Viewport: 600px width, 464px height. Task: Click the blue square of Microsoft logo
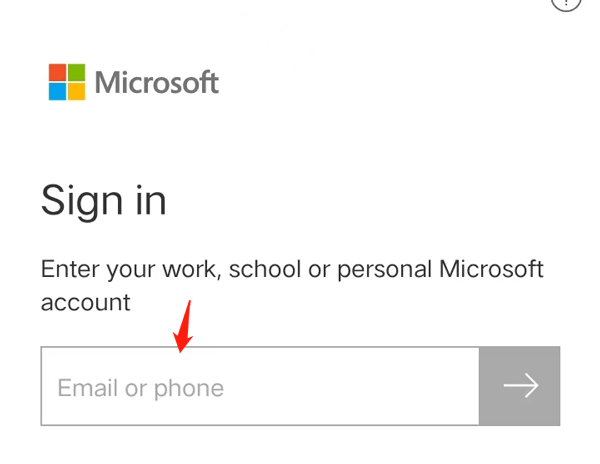click(x=57, y=92)
